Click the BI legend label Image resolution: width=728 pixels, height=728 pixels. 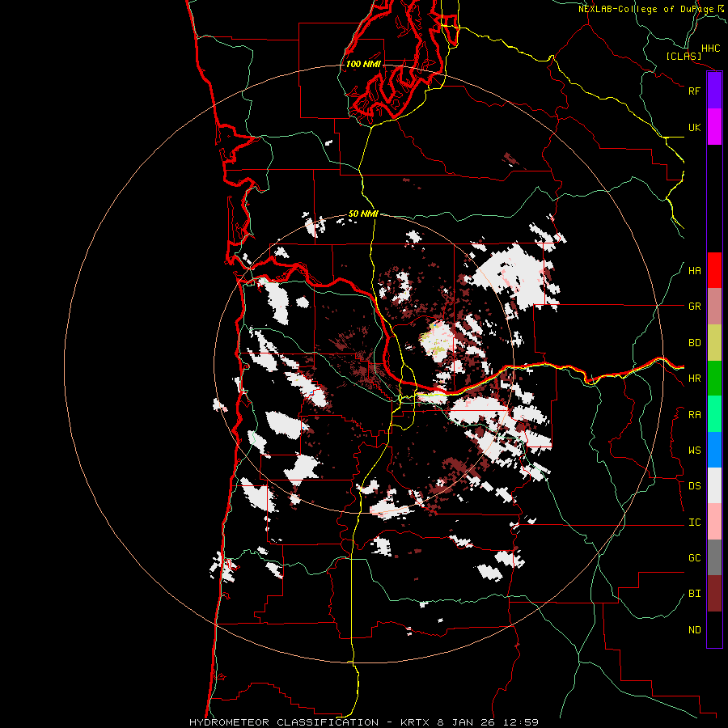tap(694, 594)
